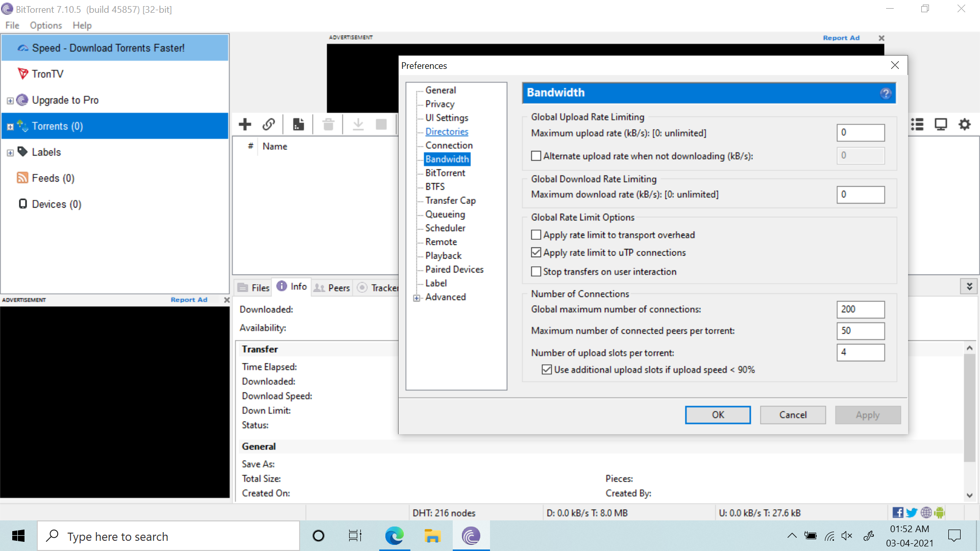
Task: Open the File menu
Action: [12, 26]
